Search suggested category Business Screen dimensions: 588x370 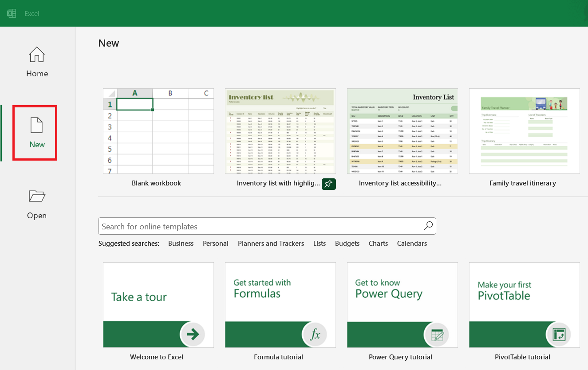click(181, 244)
